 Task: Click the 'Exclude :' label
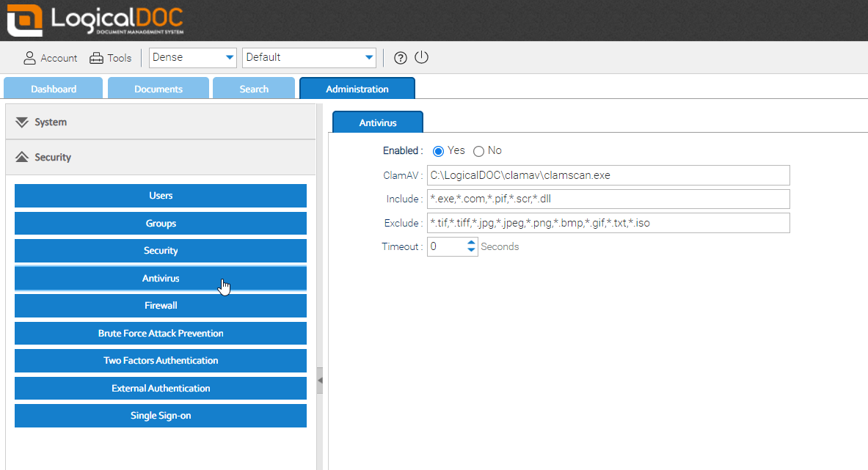404,223
